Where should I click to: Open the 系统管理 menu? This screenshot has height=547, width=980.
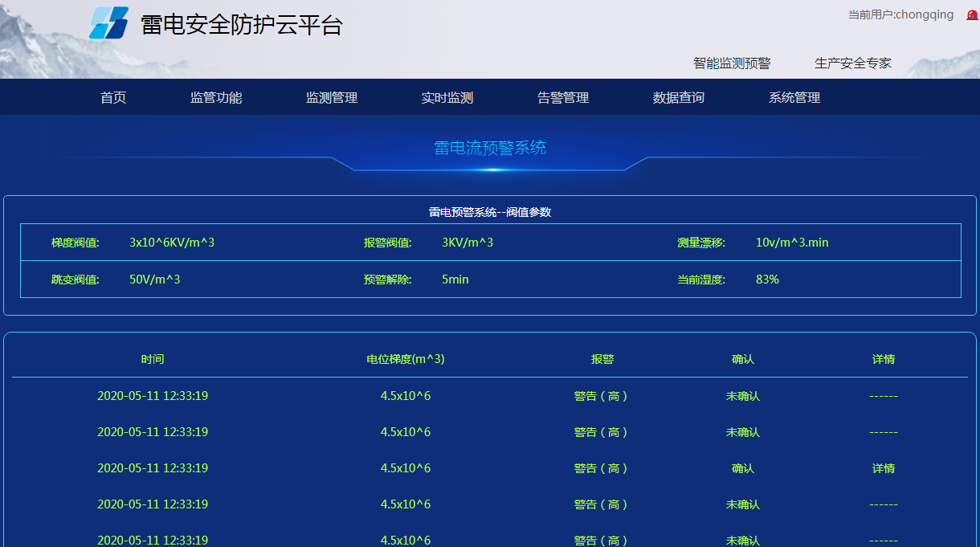click(x=794, y=98)
